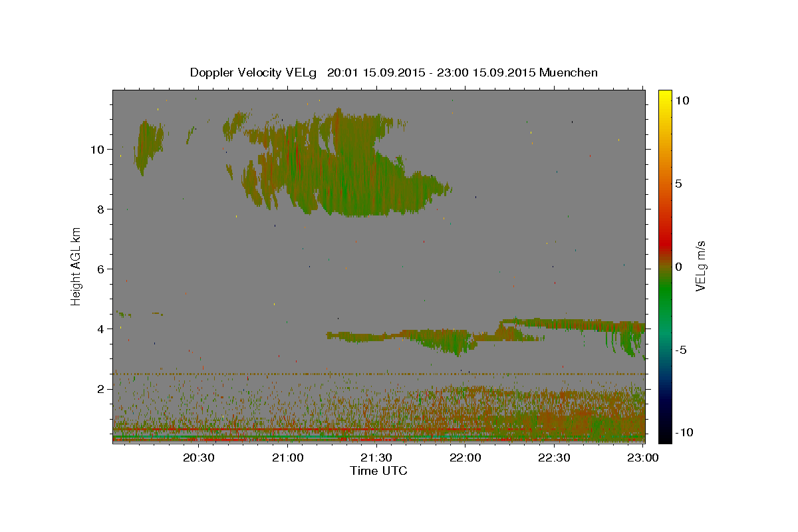
Task: Click the colorbar value 0
Action: click(x=679, y=267)
